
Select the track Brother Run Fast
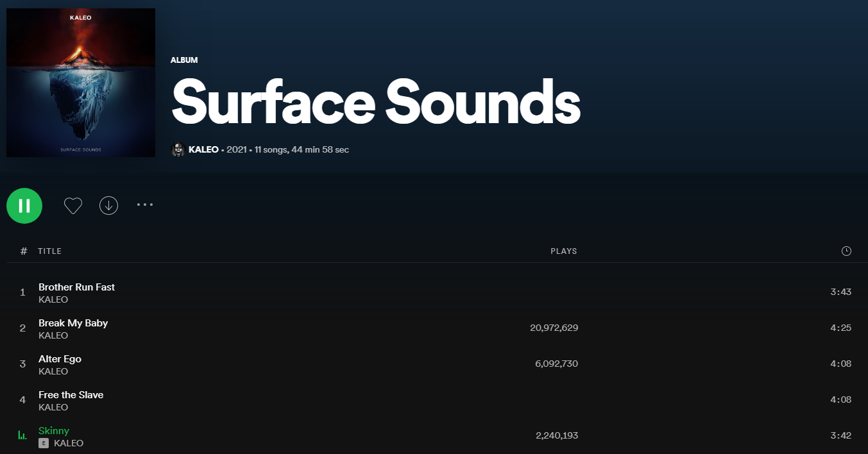pos(76,287)
